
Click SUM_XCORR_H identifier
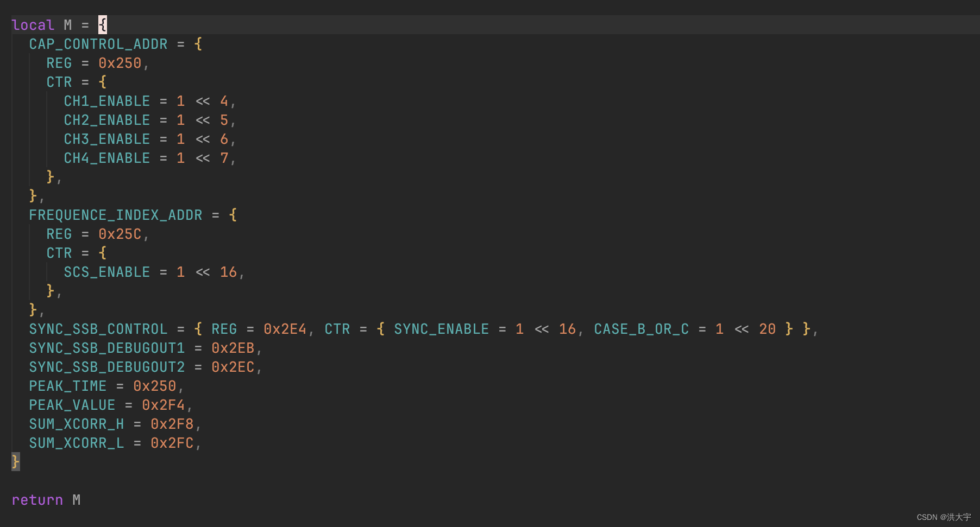pos(77,424)
